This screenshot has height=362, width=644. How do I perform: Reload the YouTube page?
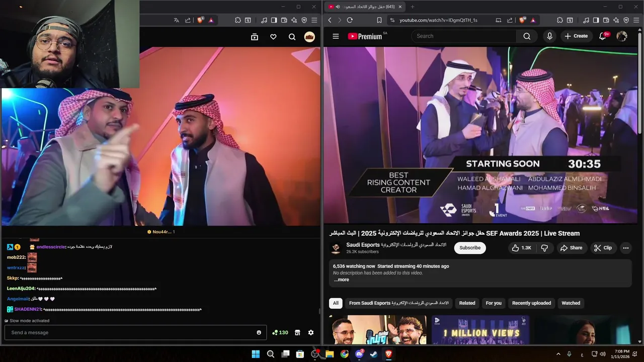tap(350, 20)
